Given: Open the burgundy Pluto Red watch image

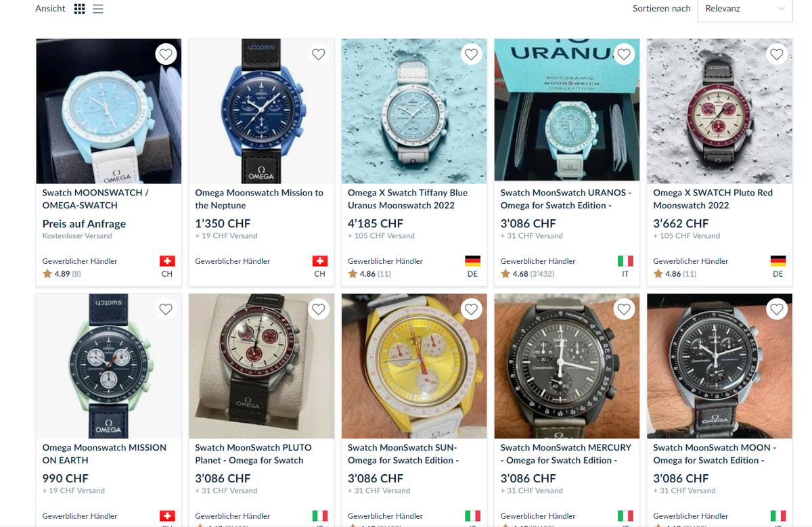Looking at the screenshot, I should coord(719,111).
